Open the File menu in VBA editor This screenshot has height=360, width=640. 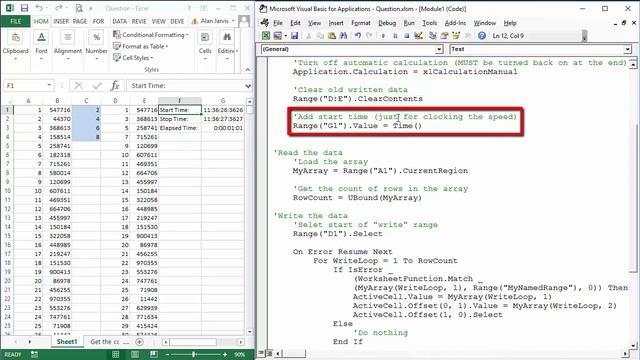pyautogui.click(x=278, y=23)
